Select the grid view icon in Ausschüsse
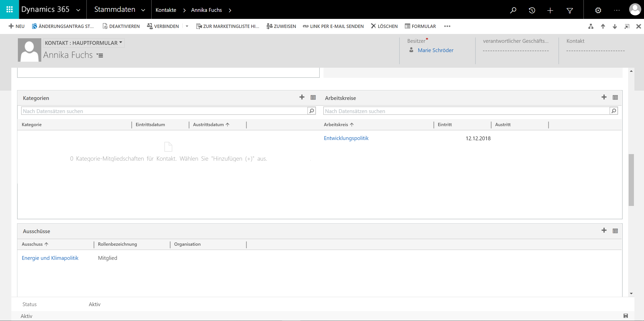Image resolution: width=644 pixels, height=321 pixels. 615,231
